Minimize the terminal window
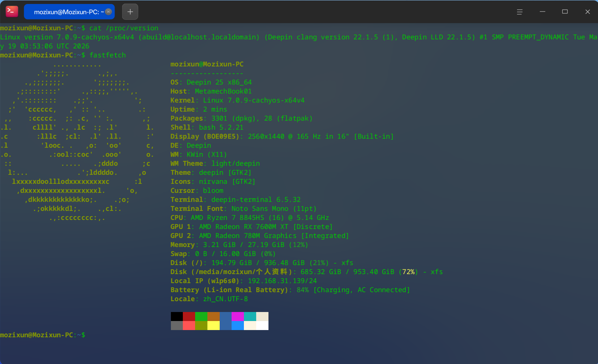This screenshot has width=598, height=364. (542, 12)
